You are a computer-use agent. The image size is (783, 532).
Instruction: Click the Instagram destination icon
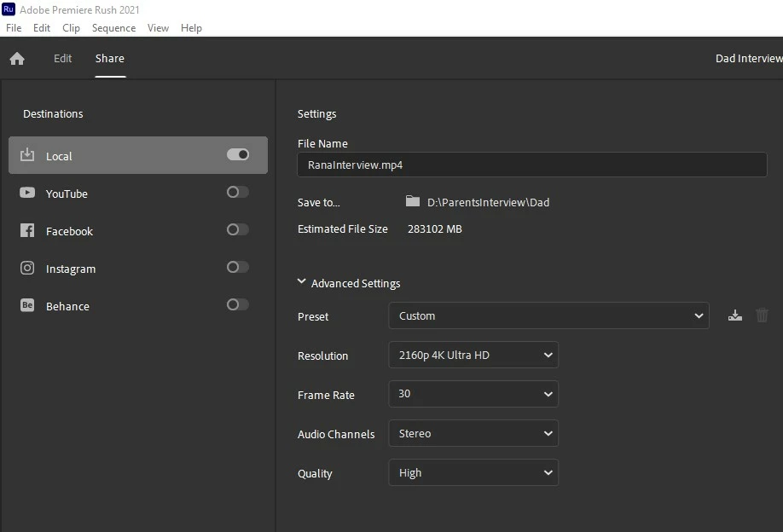click(x=27, y=269)
